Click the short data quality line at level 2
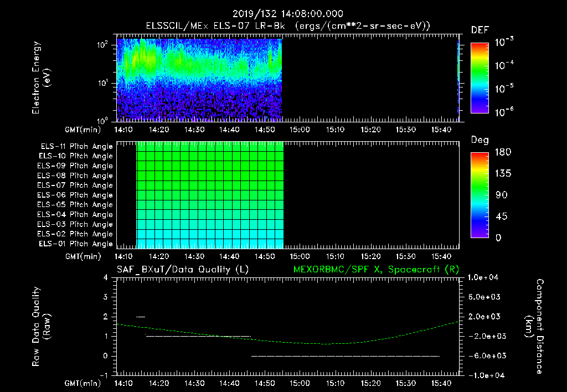The width and height of the screenshot is (567, 392). pyautogui.click(x=141, y=317)
